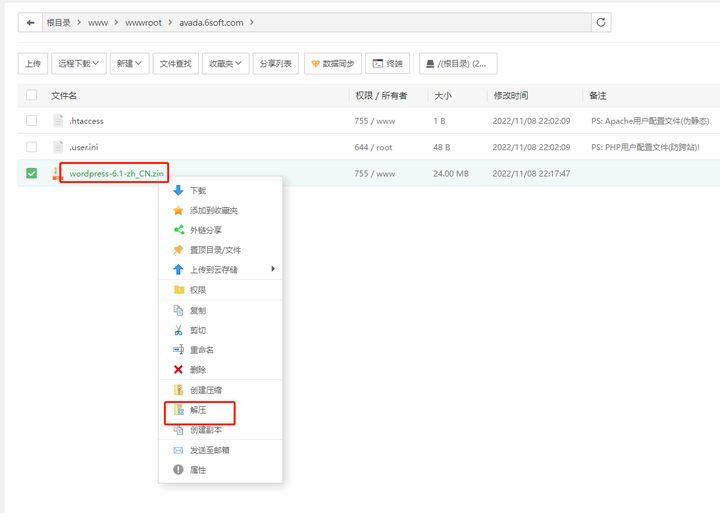Click the .htaccess file name

(86, 121)
